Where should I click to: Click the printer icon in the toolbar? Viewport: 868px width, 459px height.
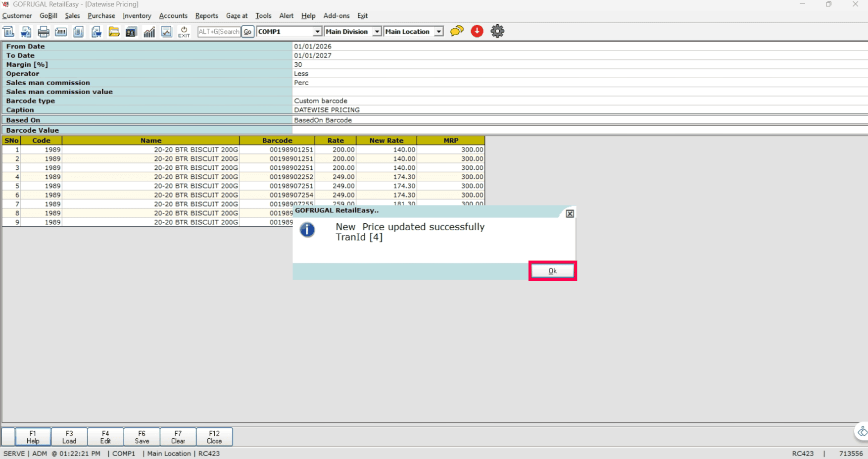[44, 32]
